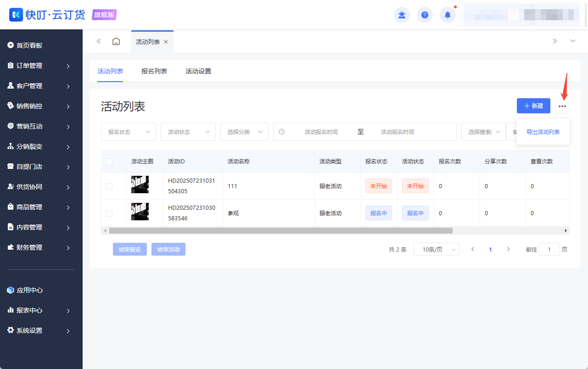Screen dimensions: 588x369
Task: Collapse tabs with double-left arrow icon
Action: 99,41
